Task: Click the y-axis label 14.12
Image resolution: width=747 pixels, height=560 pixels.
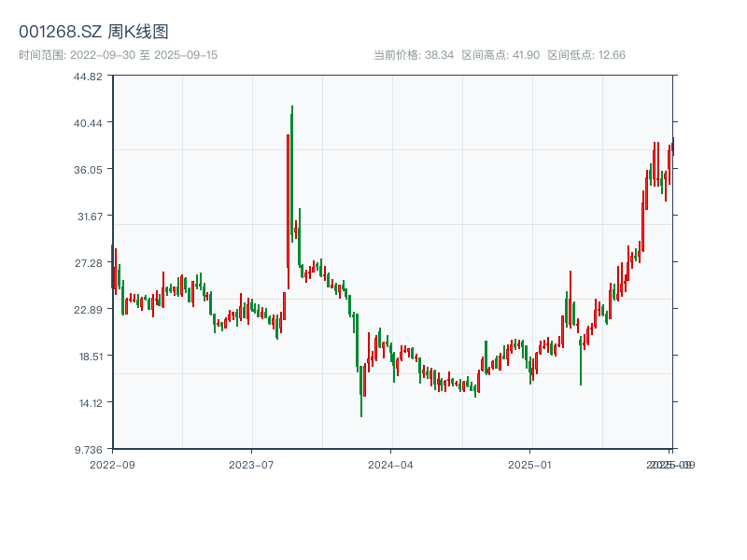Action: [x=91, y=403]
